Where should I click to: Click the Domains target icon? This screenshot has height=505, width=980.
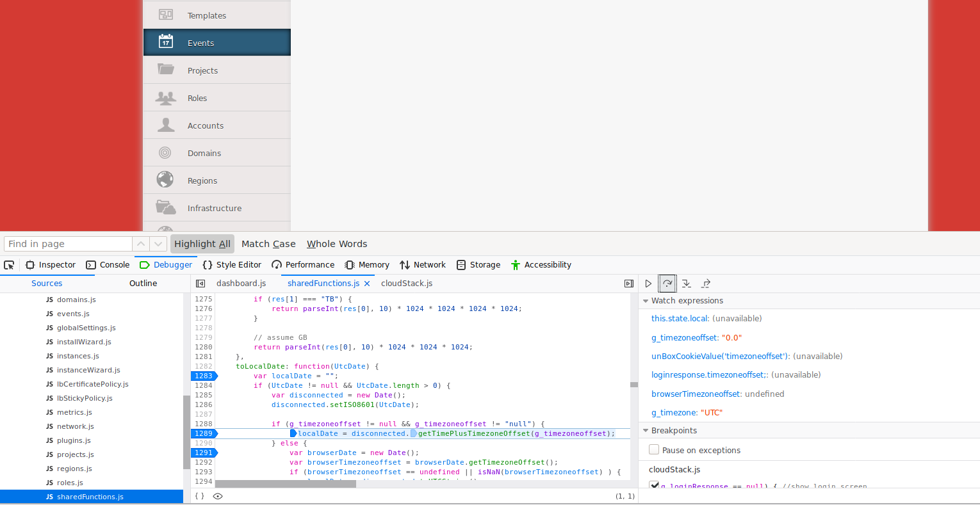click(165, 152)
